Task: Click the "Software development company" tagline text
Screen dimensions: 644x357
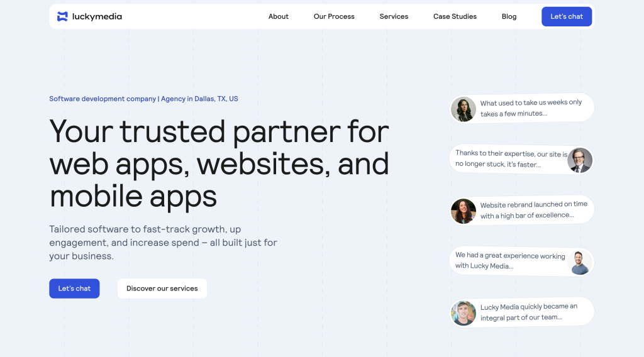Action: coord(143,99)
